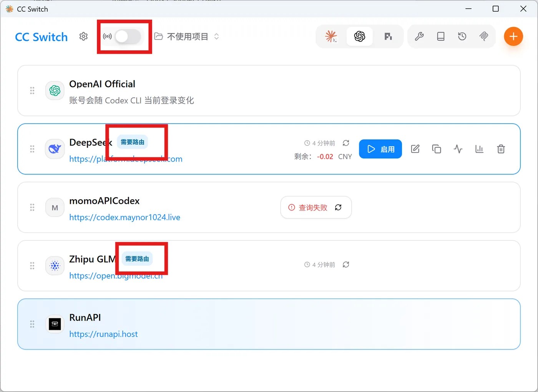Click the DeepSeek whale logo
Viewport: 538px width, 392px height.
pos(55,149)
